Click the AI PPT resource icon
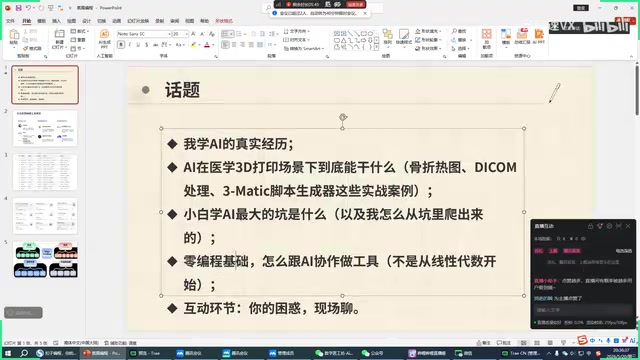This screenshot has width=640, height=360. click(x=539, y=37)
